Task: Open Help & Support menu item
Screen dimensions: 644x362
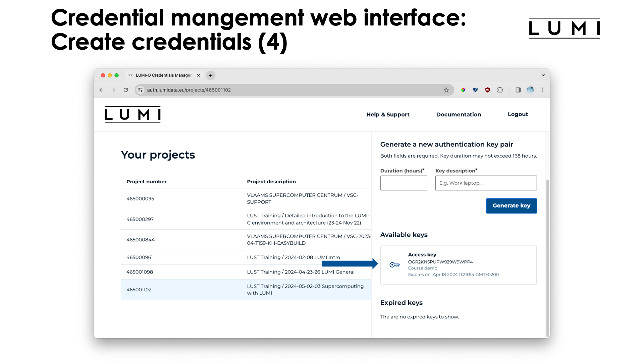Action: coord(387,114)
